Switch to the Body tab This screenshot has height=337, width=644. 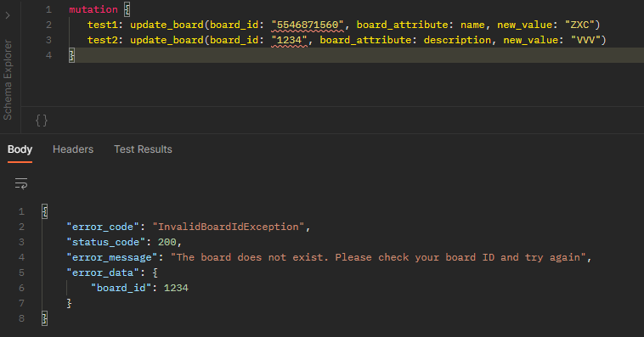(20, 149)
